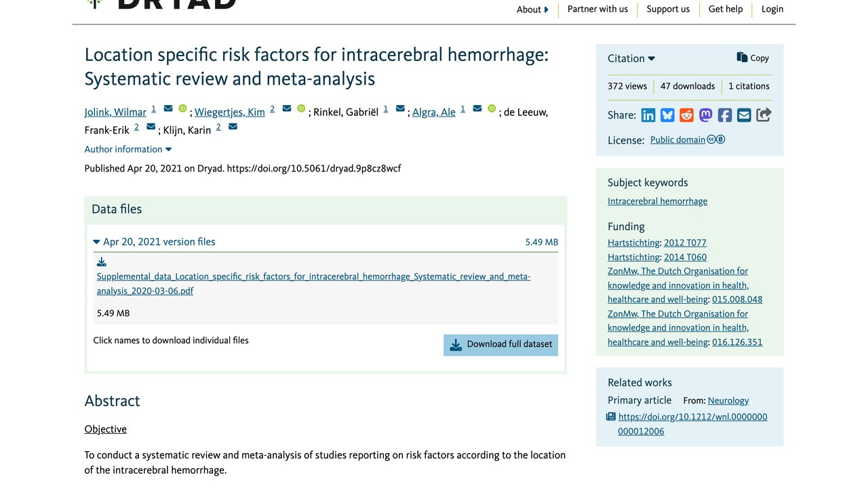Open ORCID icon for Jolink, Wilmar
This screenshot has height=488, width=868.
coord(182,108)
